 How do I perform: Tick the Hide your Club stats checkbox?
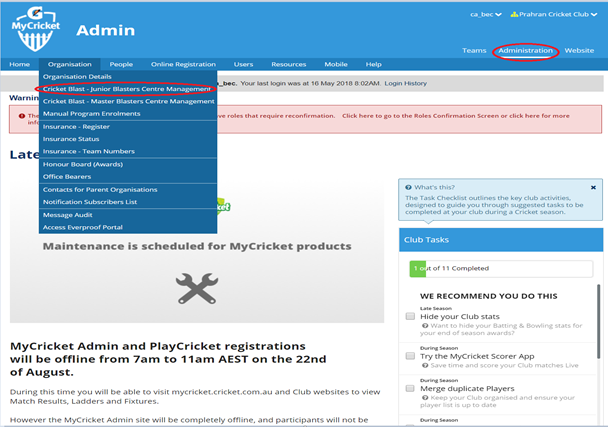point(410,316)
